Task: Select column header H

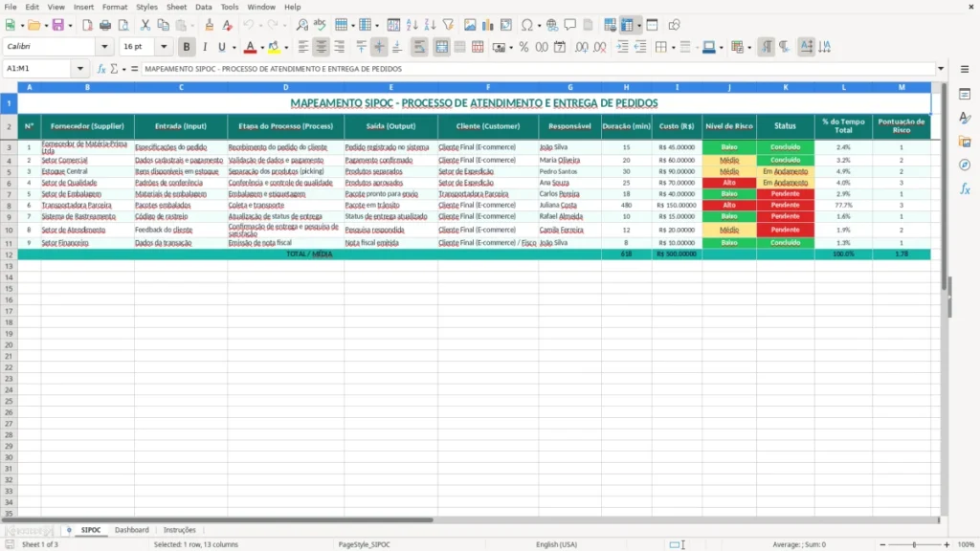Action: 626,87
